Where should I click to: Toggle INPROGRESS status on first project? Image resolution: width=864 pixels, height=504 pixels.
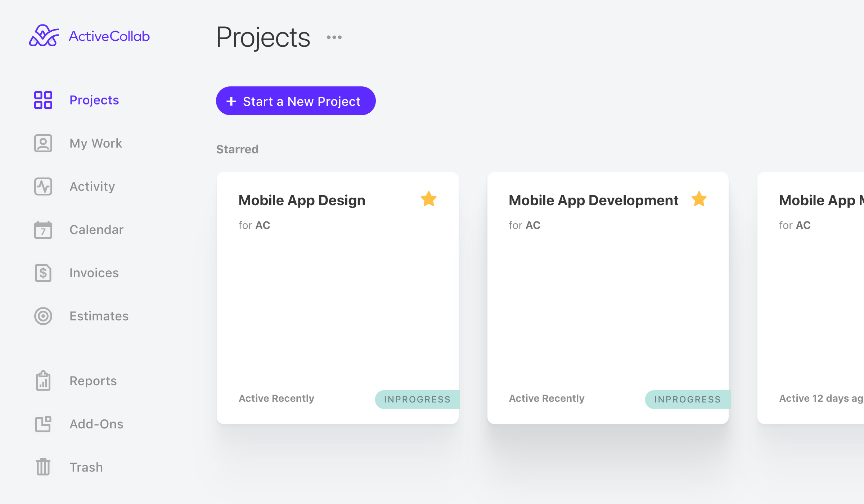click(x=417, y=398)
